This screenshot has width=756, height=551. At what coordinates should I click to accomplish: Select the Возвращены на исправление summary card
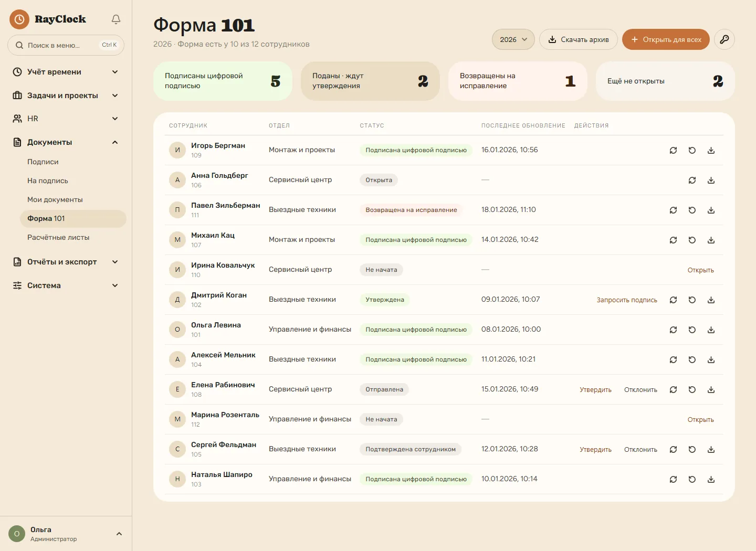(x=518, y=81)
